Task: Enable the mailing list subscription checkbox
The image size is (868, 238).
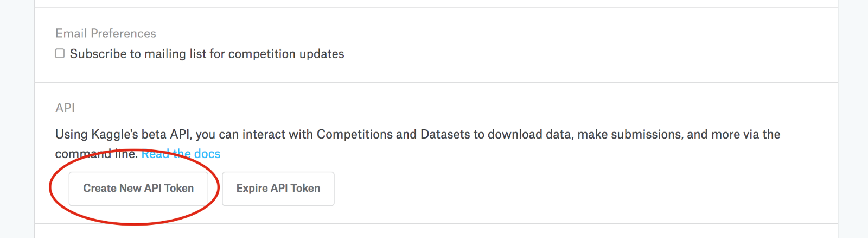Action: pos(60,53)
